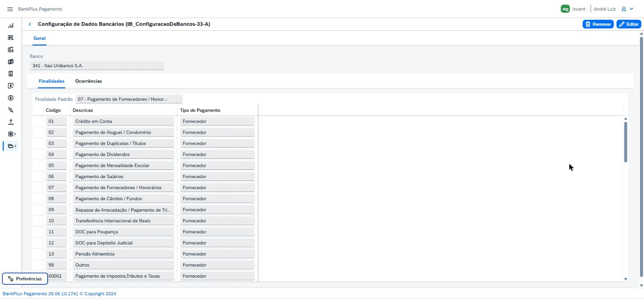Open the dollar coin circle icon in sidebar
The height and width of the screenshot is (299, 644).
11,98
